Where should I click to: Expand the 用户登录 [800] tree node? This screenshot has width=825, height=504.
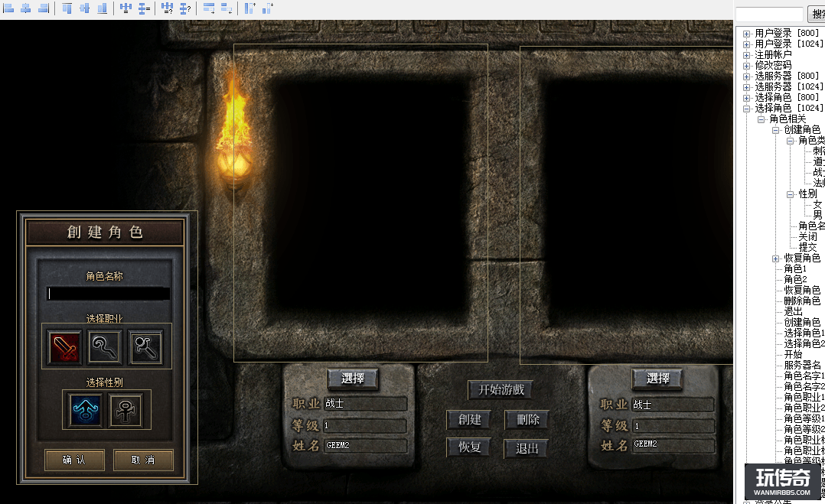tap(746, 34)
